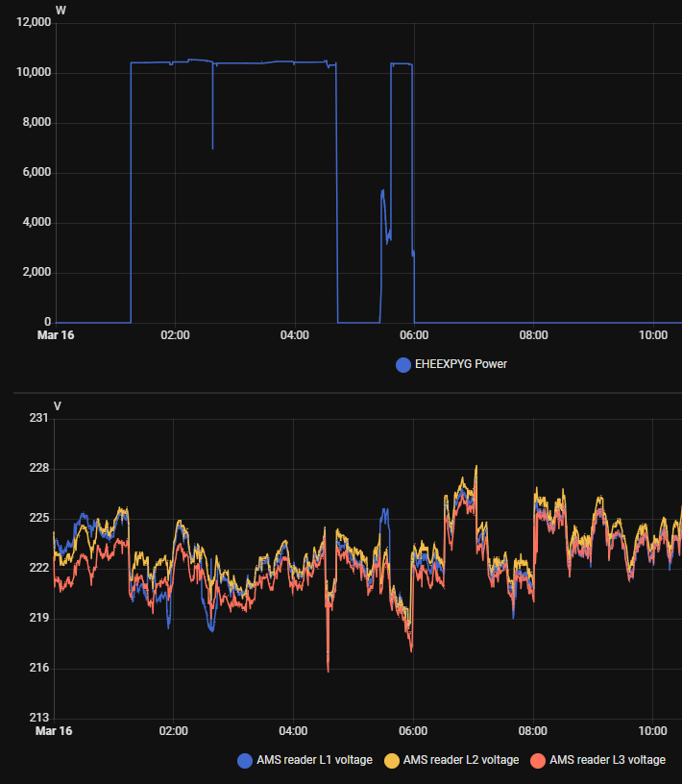
Task: Click the 08:00 label on the voltage chart
Action: point(532,731)
